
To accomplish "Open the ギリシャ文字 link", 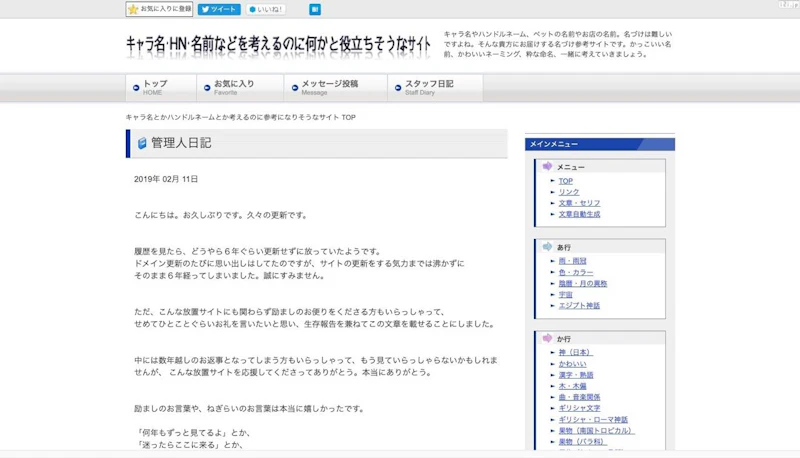I will pyautogui.click(x=579, y=408).
